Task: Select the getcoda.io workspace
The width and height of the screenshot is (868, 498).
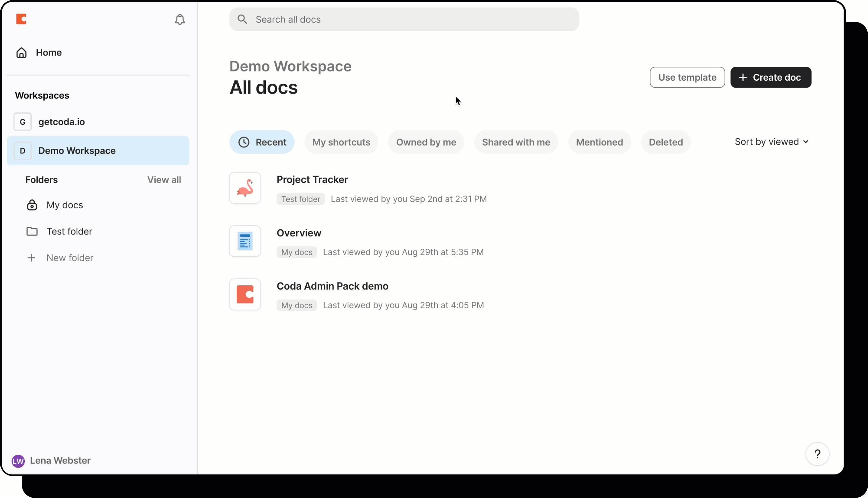Action: (61, 122)
